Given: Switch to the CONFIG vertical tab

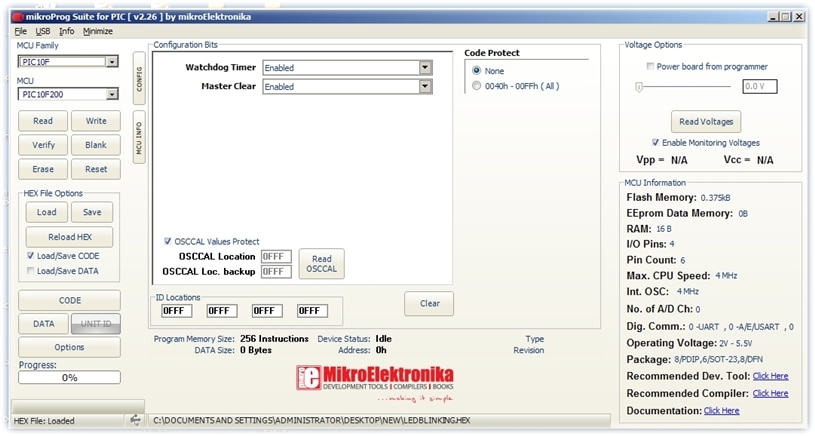Looking at the screenshot, I should 139,78.
